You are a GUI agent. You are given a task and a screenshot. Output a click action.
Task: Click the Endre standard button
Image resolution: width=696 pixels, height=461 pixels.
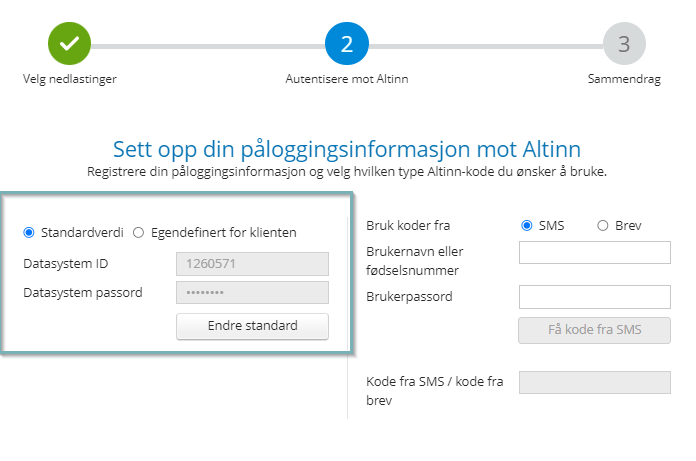[253, 326]
